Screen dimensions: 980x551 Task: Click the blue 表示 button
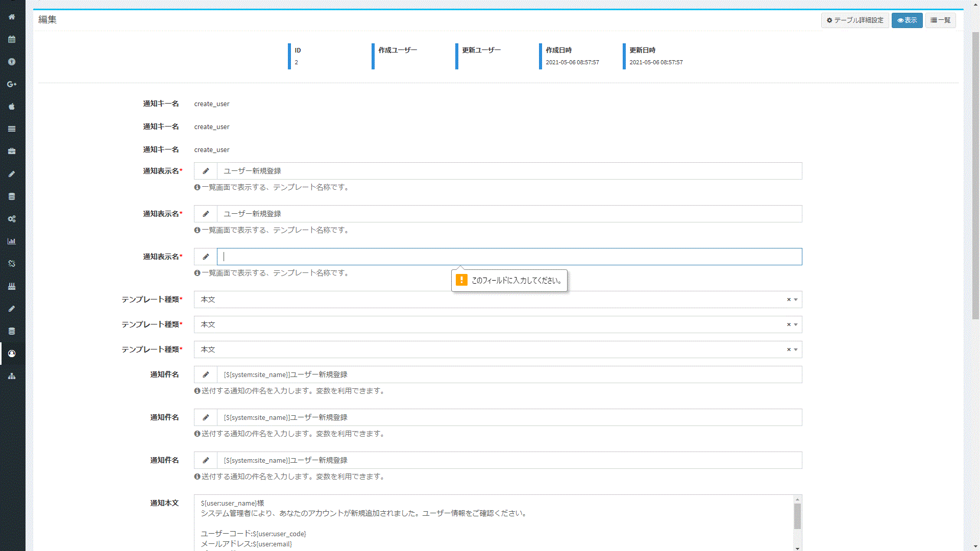click(x=907, y=20)
